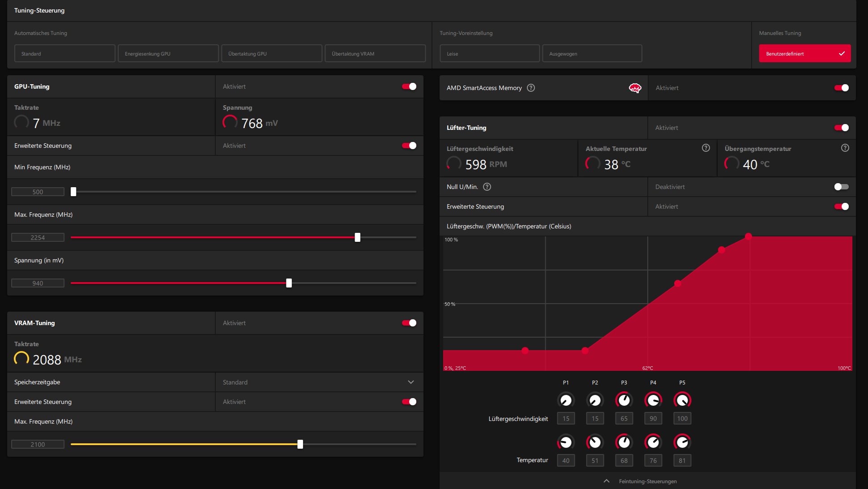Click the Energiesenkung GPU button
The height and width of the screenshot is (489, 868).
pos(168,54)
